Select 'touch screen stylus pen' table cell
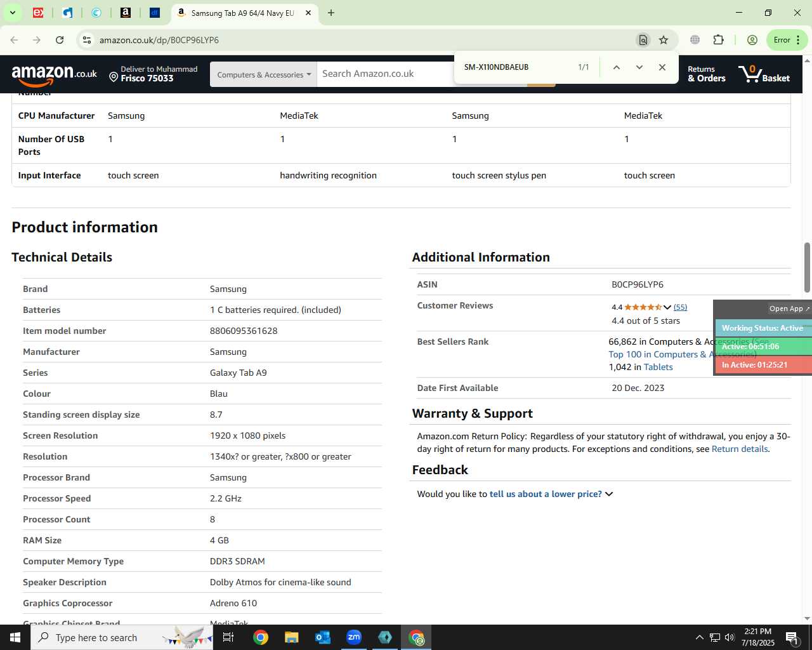812x650 pixels. pyautogui.click(x=499, y=175)
